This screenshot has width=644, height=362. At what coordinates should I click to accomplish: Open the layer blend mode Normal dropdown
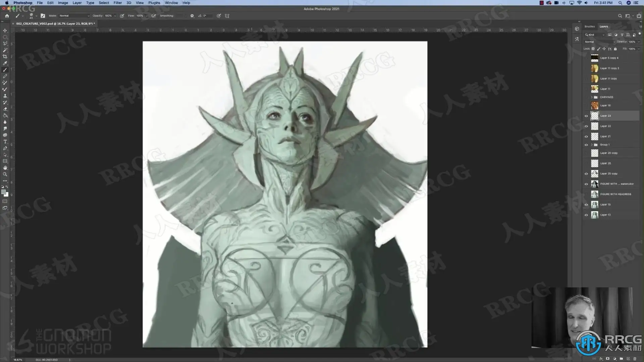tap(600, 42)
